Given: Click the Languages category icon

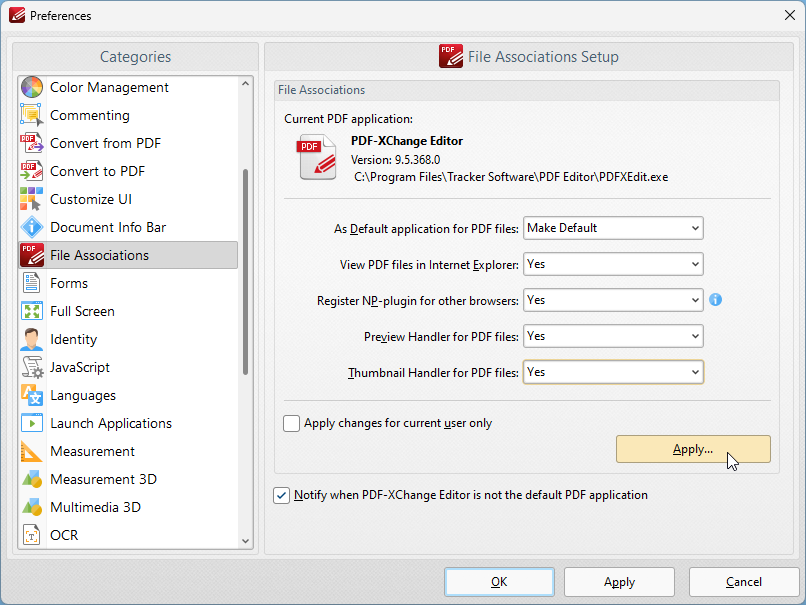Looking at the screenshot, I should (x=32, y=395).
